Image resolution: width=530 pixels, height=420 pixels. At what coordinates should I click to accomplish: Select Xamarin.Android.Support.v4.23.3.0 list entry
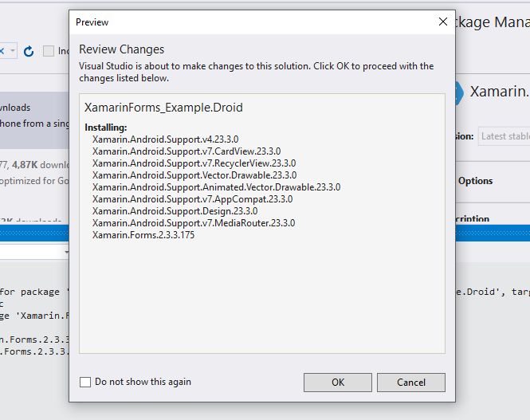pyautogui.click(x=165, y=139)
